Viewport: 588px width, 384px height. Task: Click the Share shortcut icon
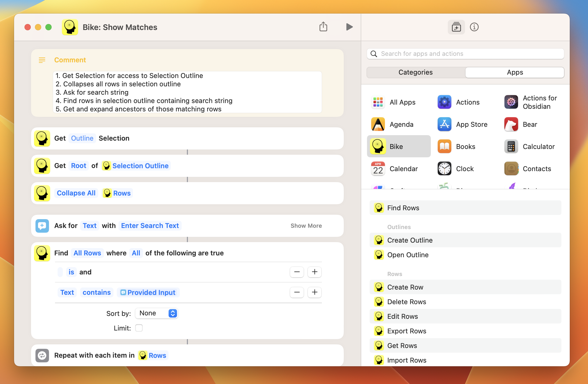(323, 27)
